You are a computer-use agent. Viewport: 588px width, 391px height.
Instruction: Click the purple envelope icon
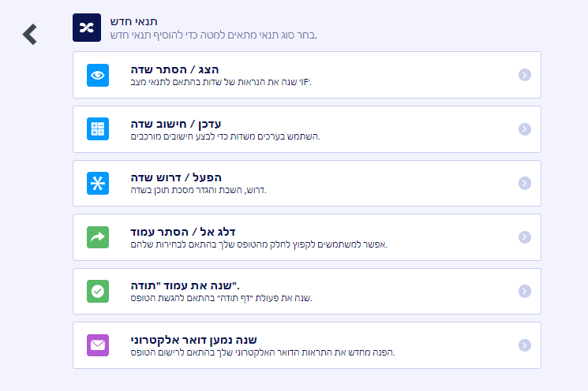[98, 344]
